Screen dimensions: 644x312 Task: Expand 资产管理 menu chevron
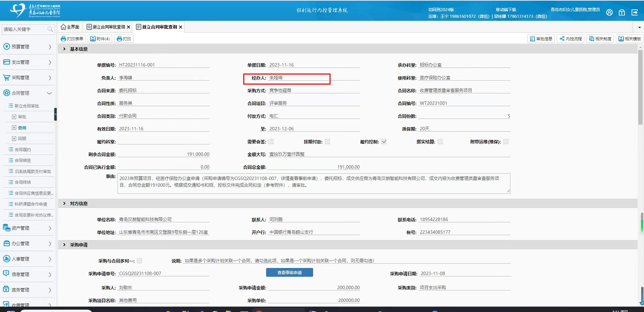(50, 228)
